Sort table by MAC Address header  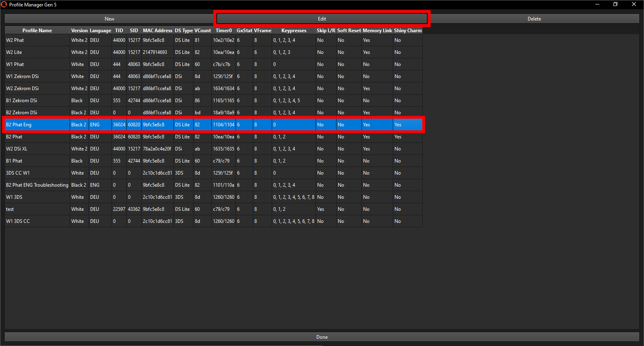(x=157, y=31)
